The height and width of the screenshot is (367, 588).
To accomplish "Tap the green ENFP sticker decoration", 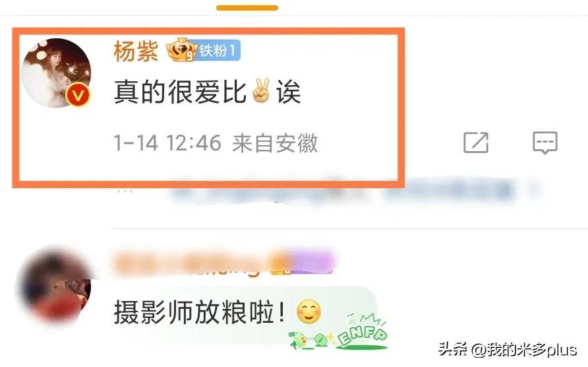I will (337, 332).
